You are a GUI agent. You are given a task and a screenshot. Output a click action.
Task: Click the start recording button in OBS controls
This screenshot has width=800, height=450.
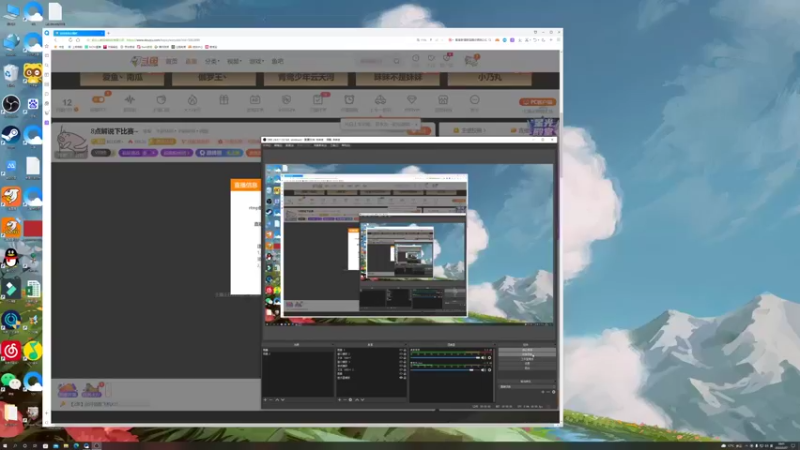point(527,354)
